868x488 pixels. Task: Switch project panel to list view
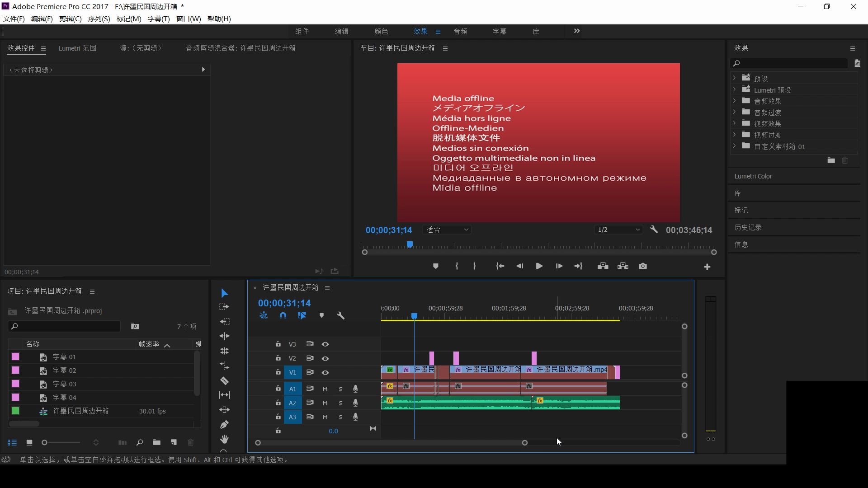[x=12, y=442]
